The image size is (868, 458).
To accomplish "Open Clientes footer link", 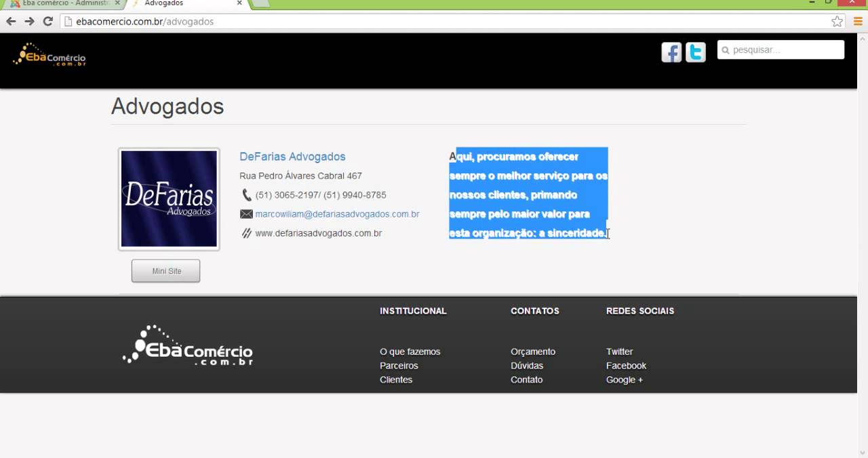I will 396,380.
